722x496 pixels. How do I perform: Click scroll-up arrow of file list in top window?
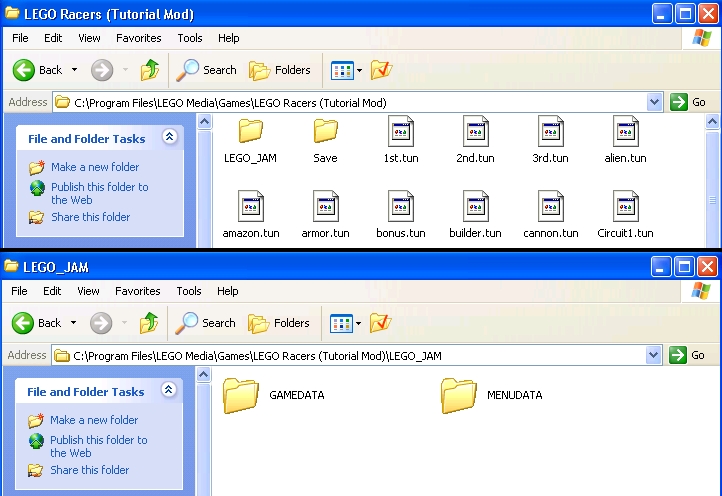pos(712,122)
